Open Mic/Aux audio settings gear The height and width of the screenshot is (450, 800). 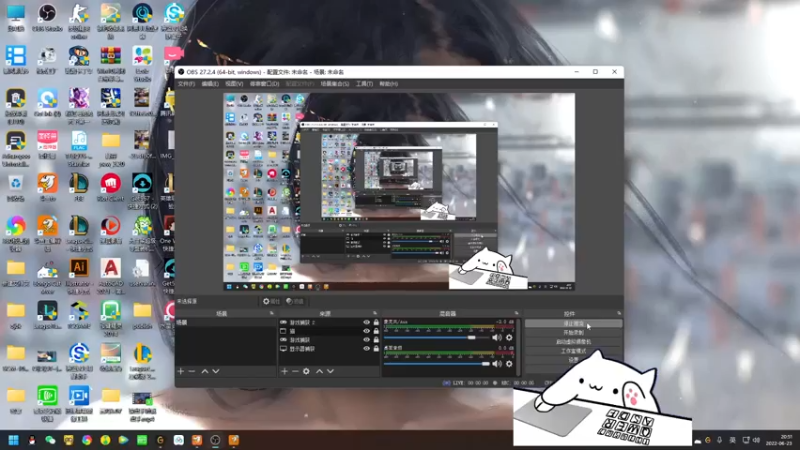tap(509, 338)
